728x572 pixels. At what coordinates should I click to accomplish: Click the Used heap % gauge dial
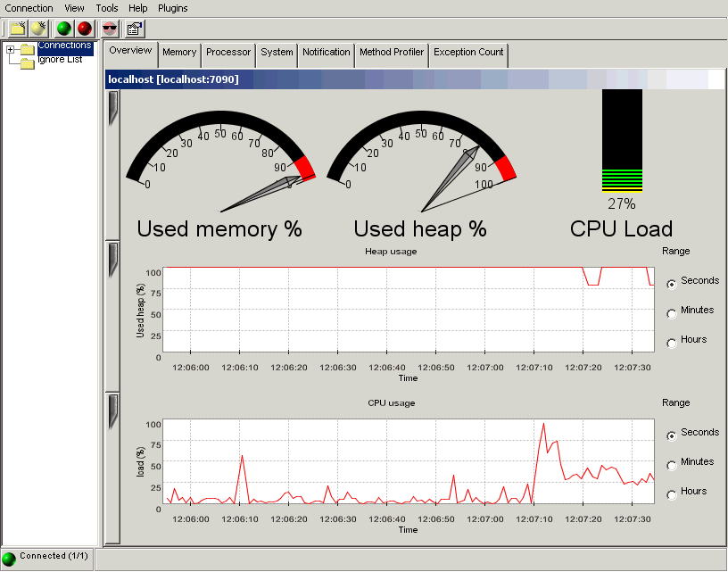point(421,162)
